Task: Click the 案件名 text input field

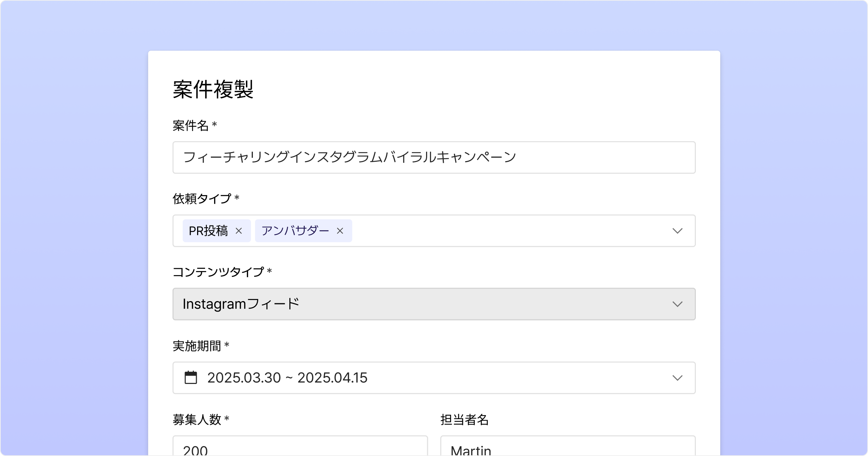Action: (434, 157)
